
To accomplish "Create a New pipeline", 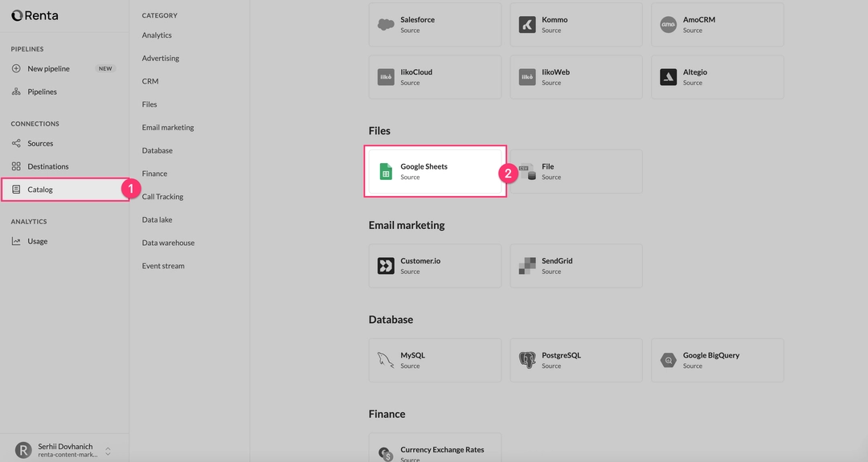I will (48, 68).
